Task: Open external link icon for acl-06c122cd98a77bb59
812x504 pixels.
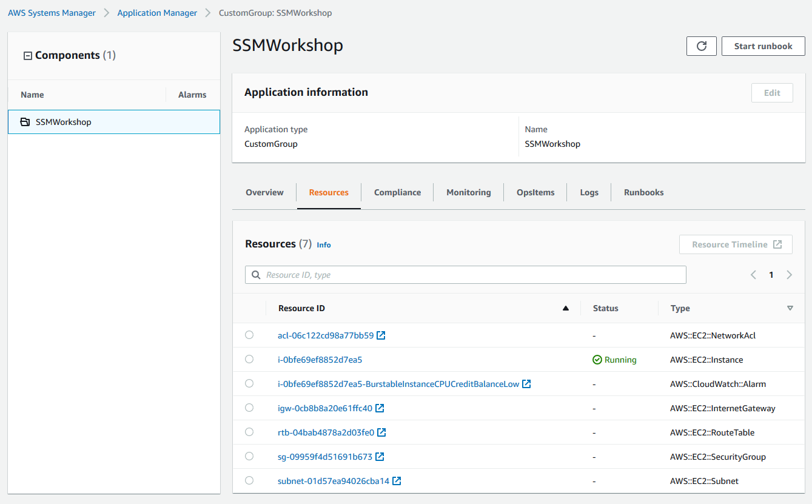Action: [381, 335]
